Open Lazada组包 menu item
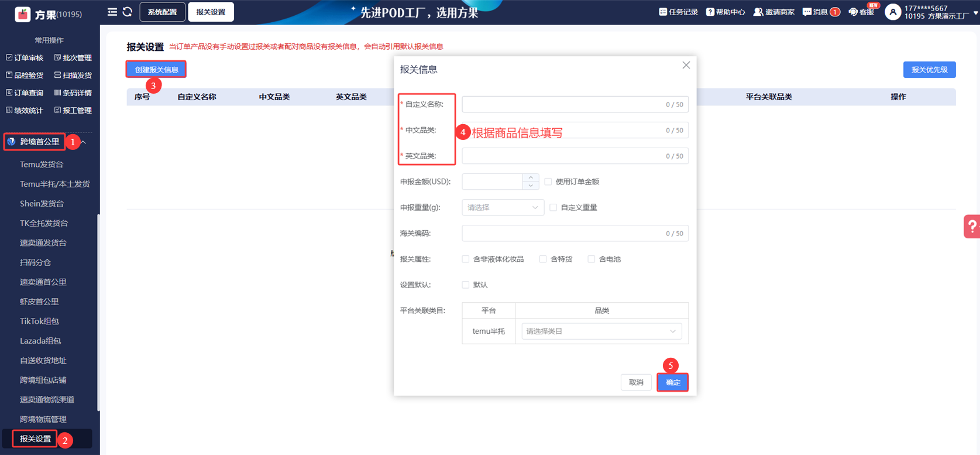The height and width of the screenshot is (455, 980). pos(40,341)
